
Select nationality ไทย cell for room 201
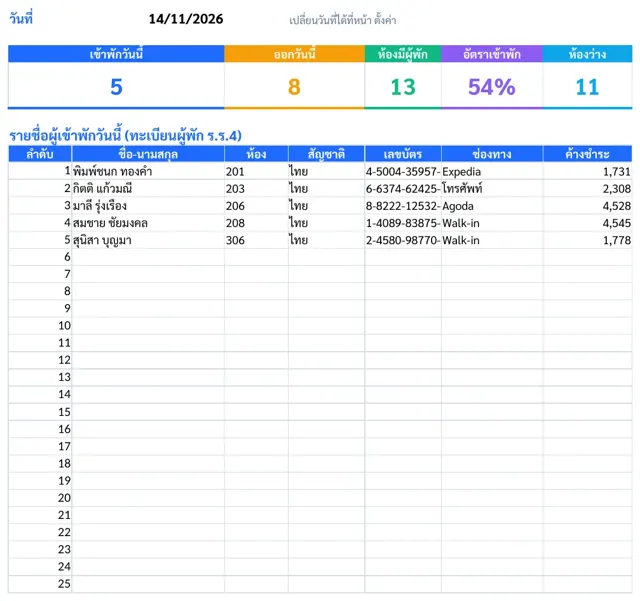tap(327, 171)
